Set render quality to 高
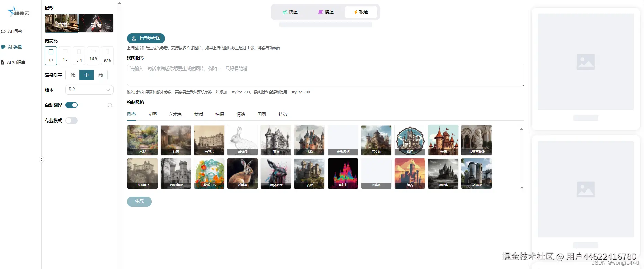The width and height of the screenshot is (644, 269). 100,75
